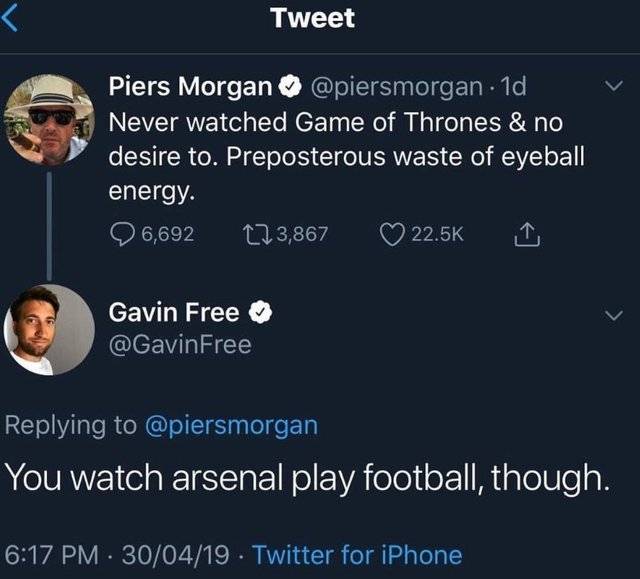Like the Game of Thrones tweet
Screen dimensions: 640x579
(392, 234)
